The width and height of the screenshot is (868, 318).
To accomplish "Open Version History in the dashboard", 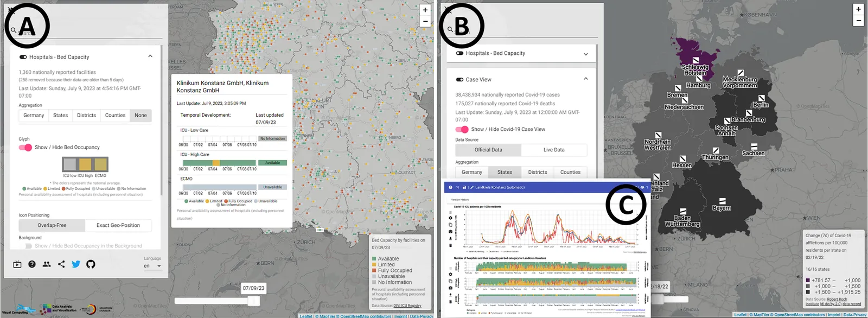I will [x=459, y=200].
